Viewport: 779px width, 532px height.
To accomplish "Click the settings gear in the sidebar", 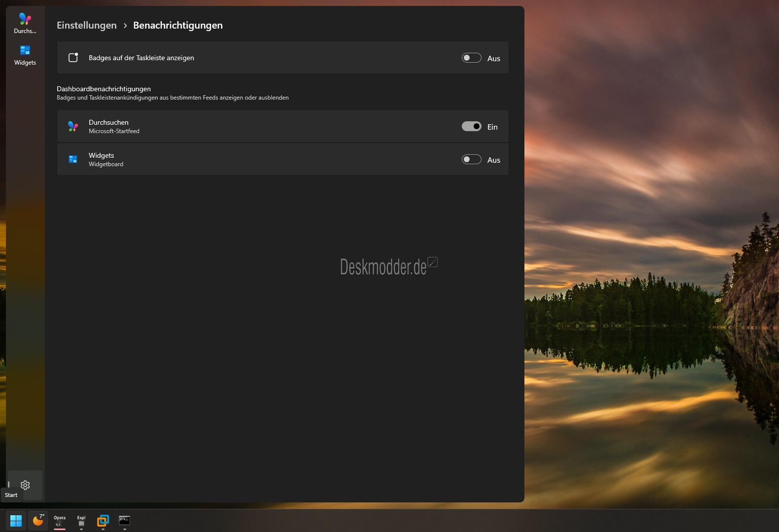I will pyautogui.click(x=25, y=485).
